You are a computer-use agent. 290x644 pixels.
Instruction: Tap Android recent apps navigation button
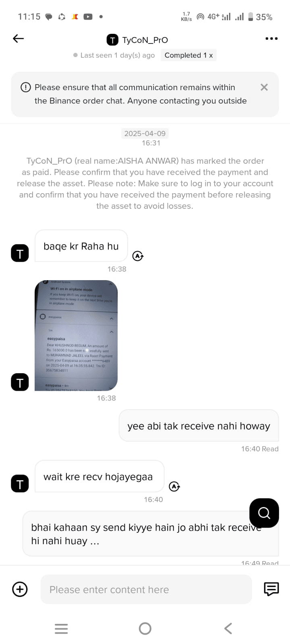[x=61, y=628]
